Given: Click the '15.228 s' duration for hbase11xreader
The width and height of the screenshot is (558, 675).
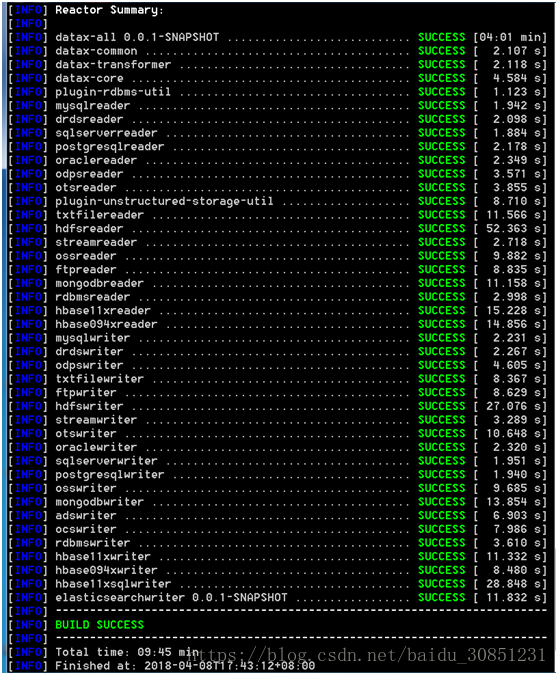Looking at the screenshot, I should click(513, 311).
